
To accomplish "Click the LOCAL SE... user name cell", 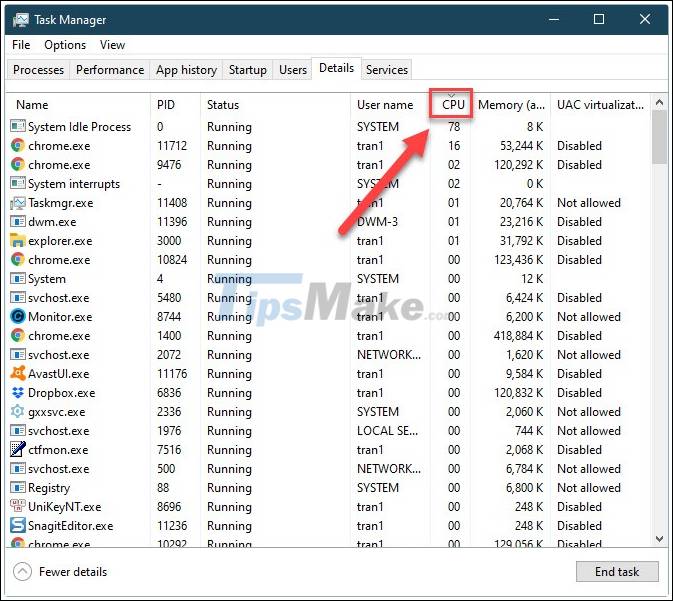I will point(387,431).
